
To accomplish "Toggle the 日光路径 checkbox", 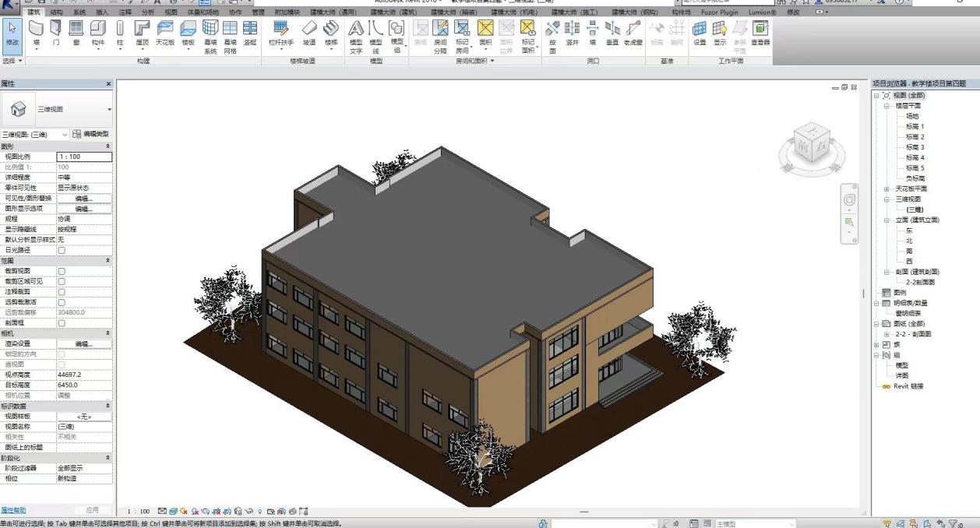I will coord(62,250).
